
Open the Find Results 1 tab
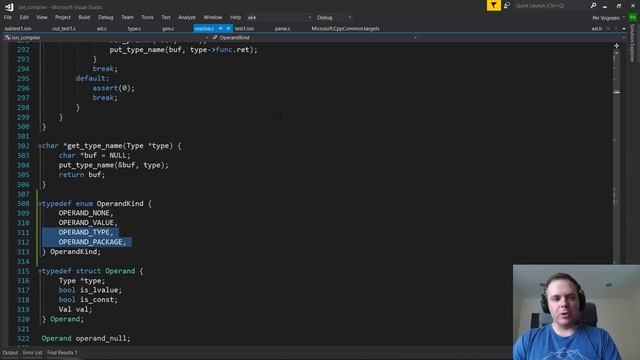[62, 353]
